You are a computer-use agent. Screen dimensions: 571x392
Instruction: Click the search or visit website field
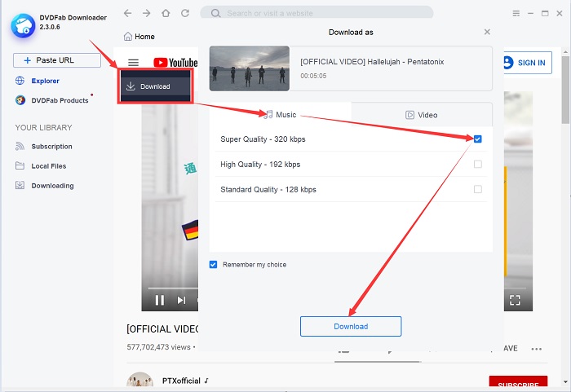click(316, 14)
